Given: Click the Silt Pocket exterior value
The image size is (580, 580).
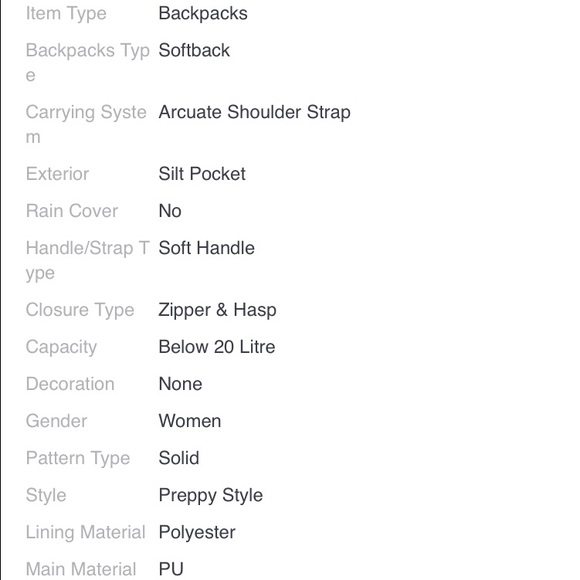Looking at the screenshot, I should pos(202,174).
